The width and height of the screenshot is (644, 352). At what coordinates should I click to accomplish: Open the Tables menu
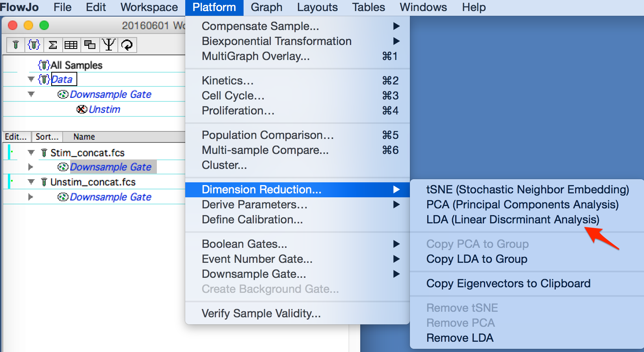(x=369, y=7)
